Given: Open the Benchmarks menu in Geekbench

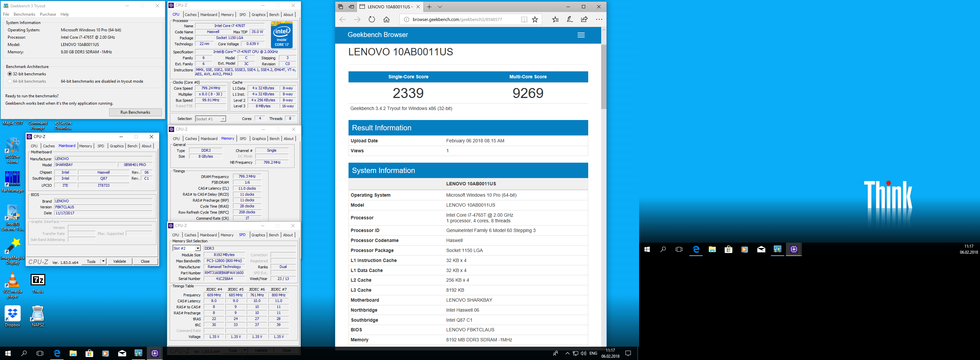Looking at the screenshot, I should click(24, 14).
